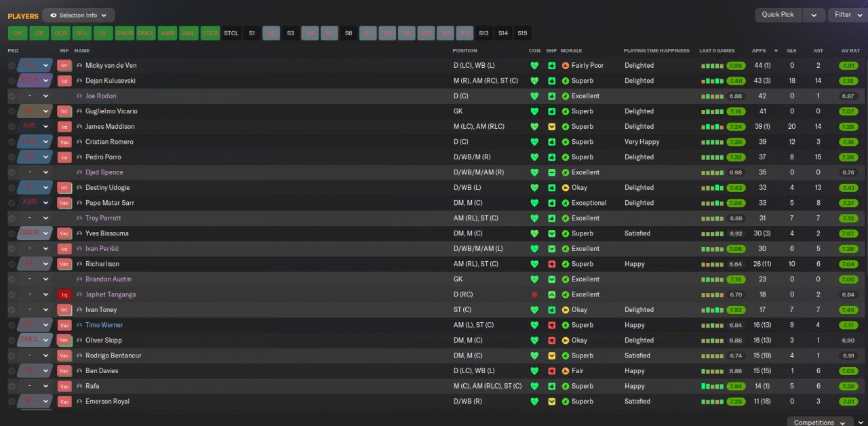Click Ivan Toney's 7.49 average rating badge
Screen dimensions: 868x426
[848, 310]
